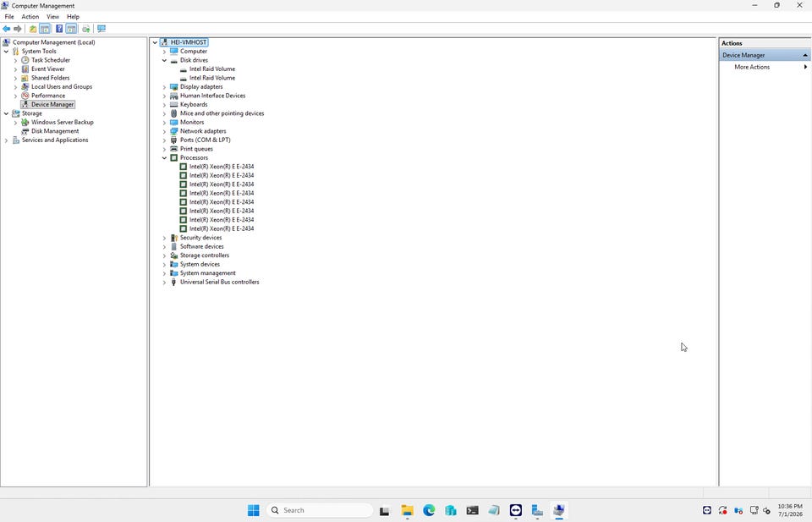Screen dimensions: 812x522
Task: Expand the Display adapters category
Action: 164,87
